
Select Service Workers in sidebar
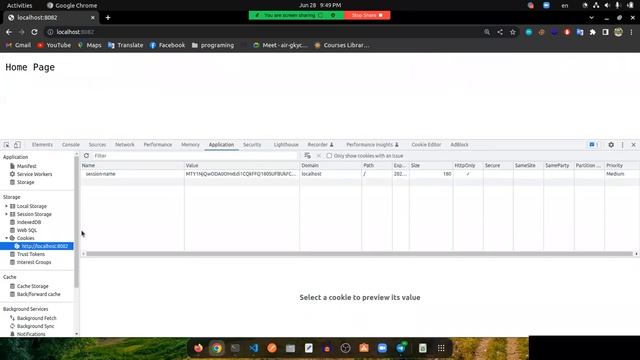click(34, 174)
